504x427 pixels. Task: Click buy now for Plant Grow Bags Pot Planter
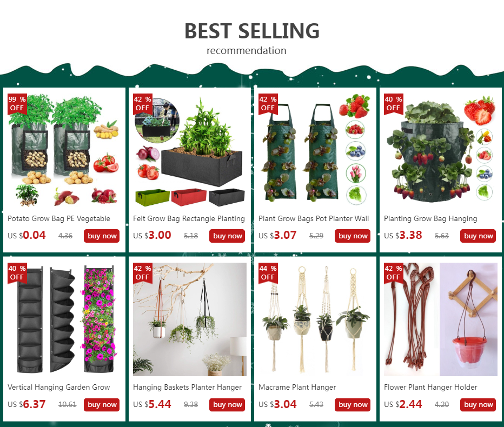tap(352, 236)
